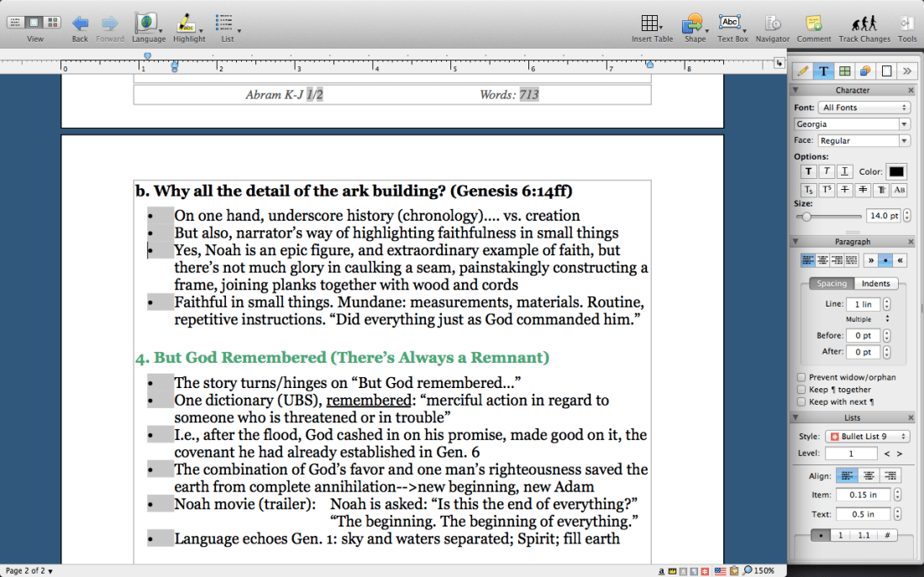Switch to the Indents tab
Screen dimensions: 924x577
point(875,283)
